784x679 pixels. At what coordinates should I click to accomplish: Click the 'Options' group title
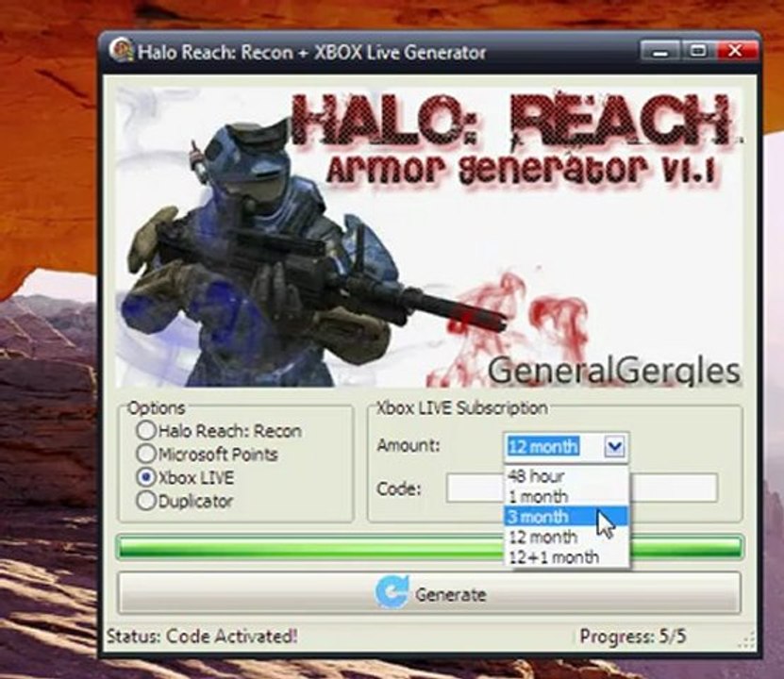tap(157, 407)
